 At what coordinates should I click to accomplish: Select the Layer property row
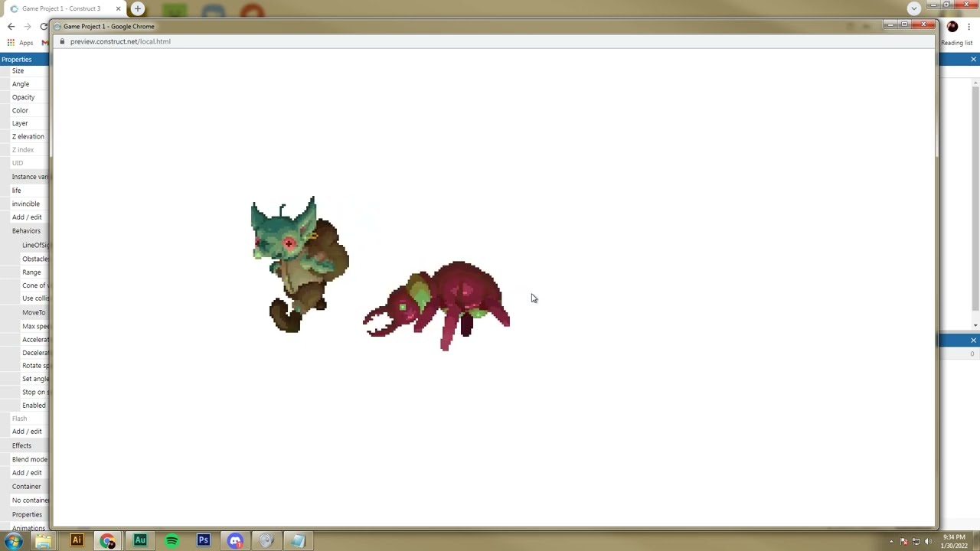pyautogui.click(x=26, y=123)
